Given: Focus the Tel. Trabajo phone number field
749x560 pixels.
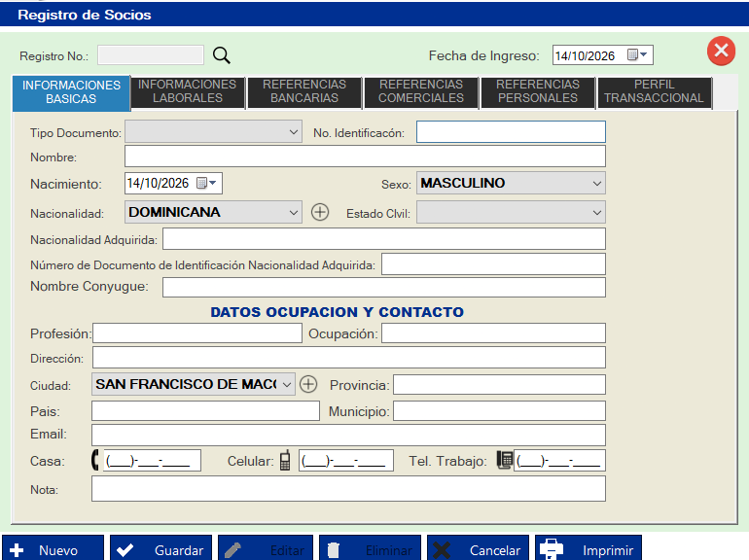Looking at the screenshot, I should pyautogui.click(x=559, y=460).
